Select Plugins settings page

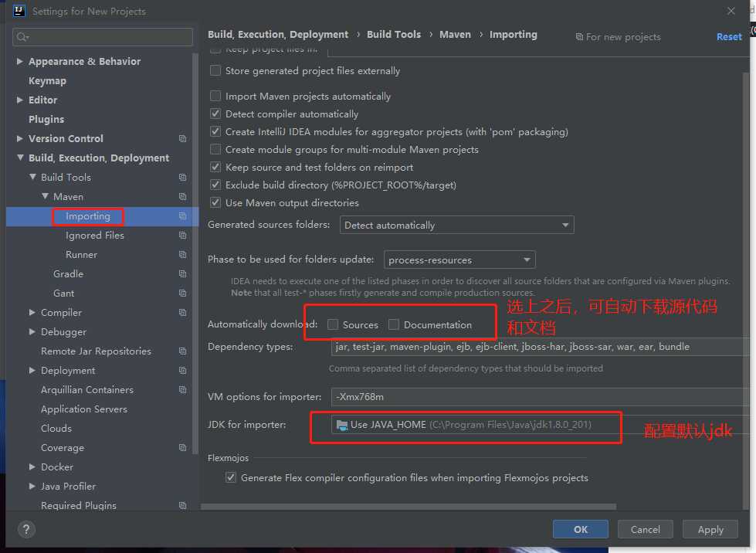pyautogui.click(x=46, y=119)
